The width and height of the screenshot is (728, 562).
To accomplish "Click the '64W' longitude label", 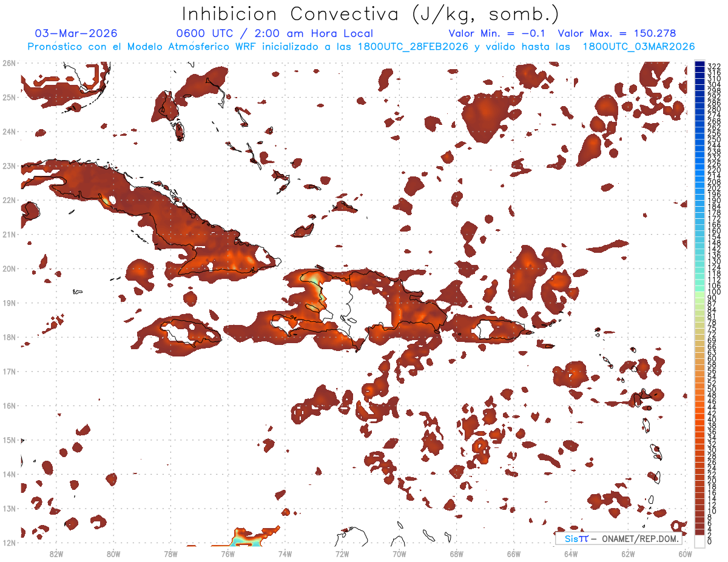I will pyautogui.click(x=571, y=554).
